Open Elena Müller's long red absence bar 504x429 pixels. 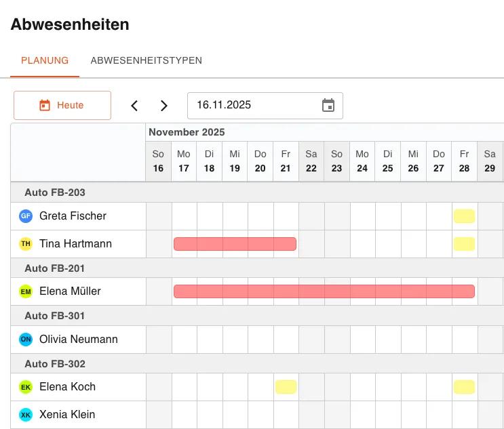pos(324,291)
